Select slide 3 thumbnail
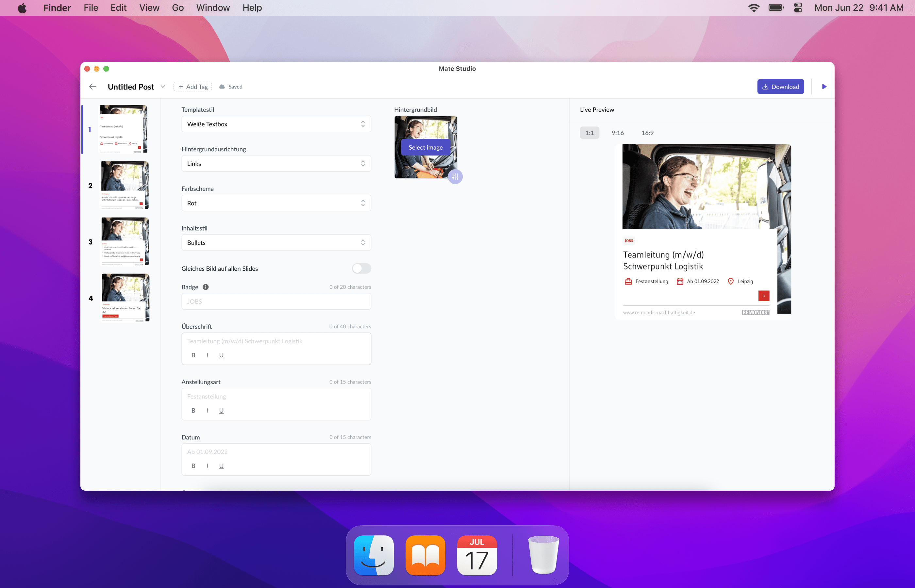The width and height of the screenshot is (915, 588). [125, 241]
